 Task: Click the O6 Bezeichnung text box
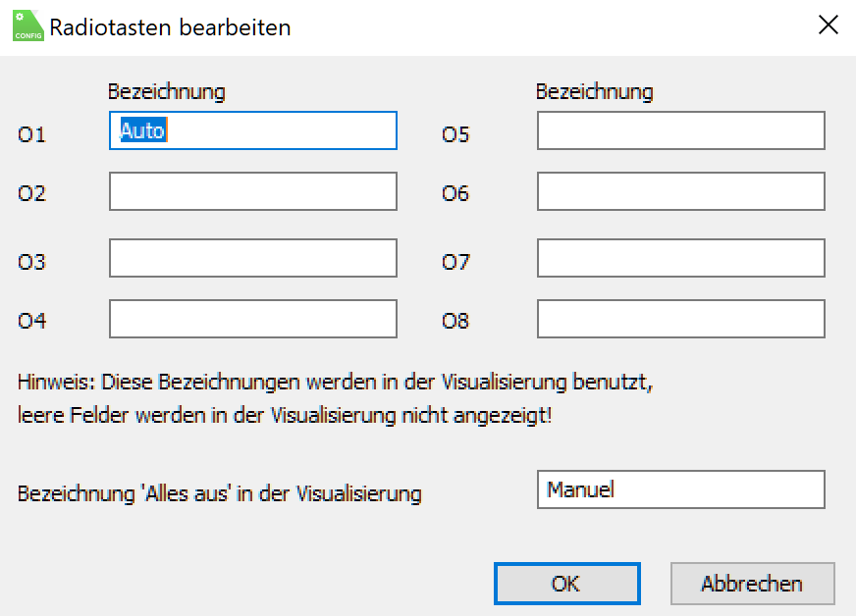coord(680,191)
